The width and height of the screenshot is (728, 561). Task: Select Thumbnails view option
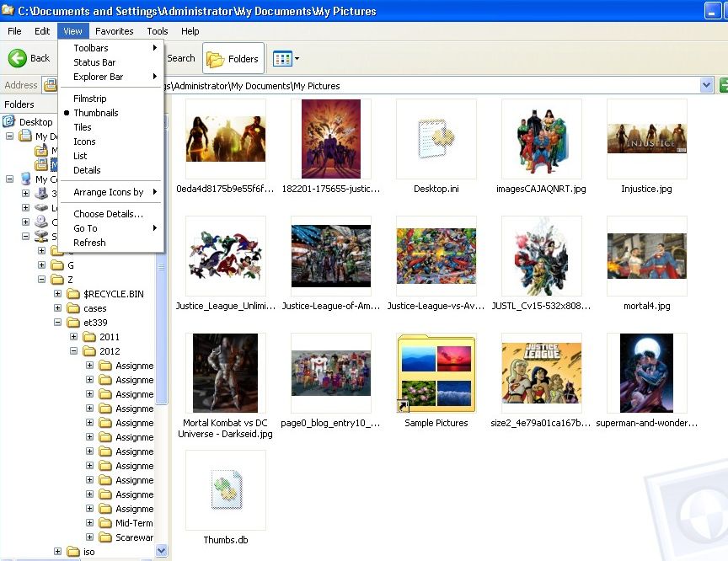coord(111,113)
